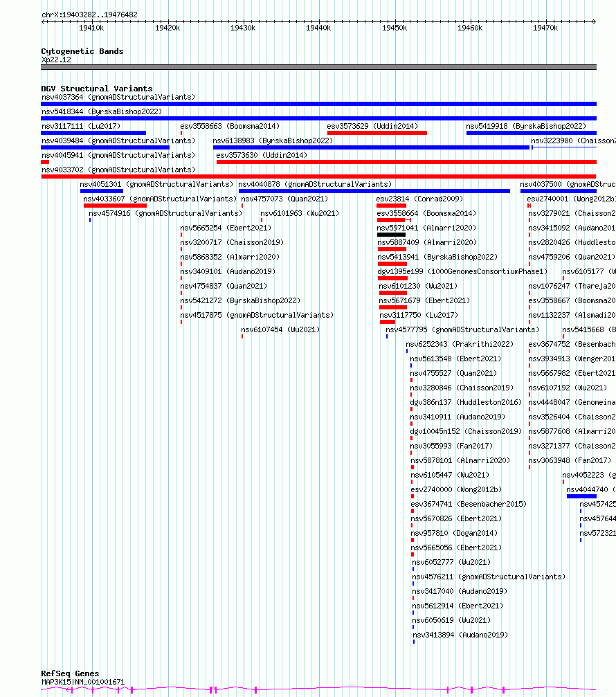Select nsv5413941 (ByrskaBishop2022) label
Image resolution: width=616 pixels, height=697 pixels.
[x=438, y=257]
